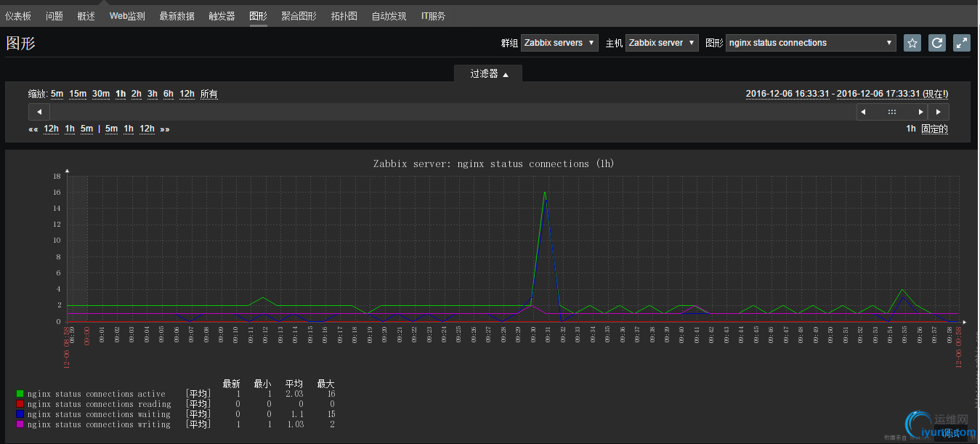Click the peak of the green graph spike
The image size is (980, 444).
tap(544, 192)
